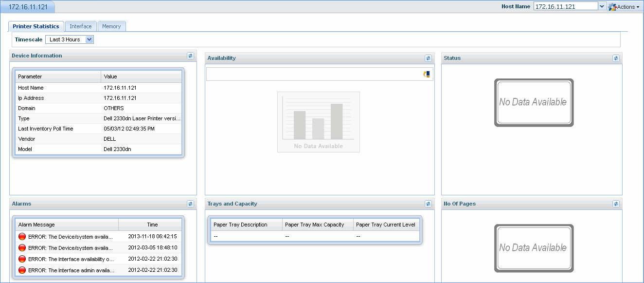Click the Host Name input field

click(565, 6)
